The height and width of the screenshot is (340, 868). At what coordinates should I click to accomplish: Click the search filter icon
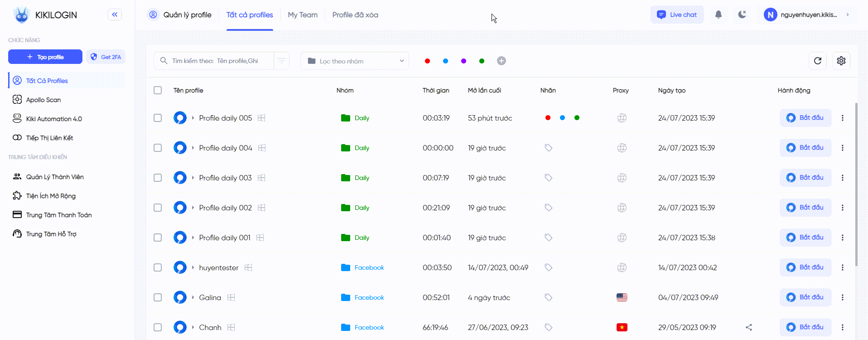point(281,61)
